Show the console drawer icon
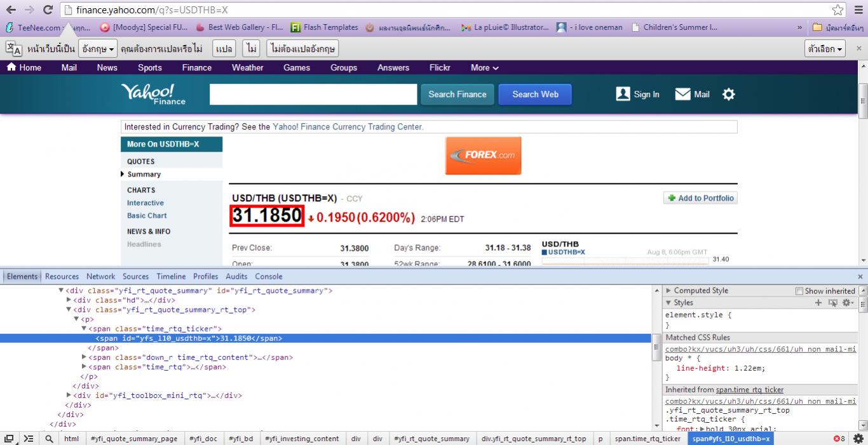Image resolution: width=868 pixels, height=445 pixels. [x=29, y=439]
